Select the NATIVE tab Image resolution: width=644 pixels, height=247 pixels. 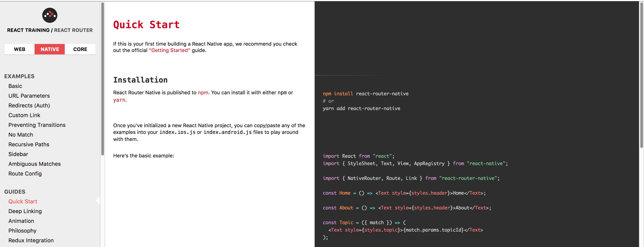click(49, 49)
